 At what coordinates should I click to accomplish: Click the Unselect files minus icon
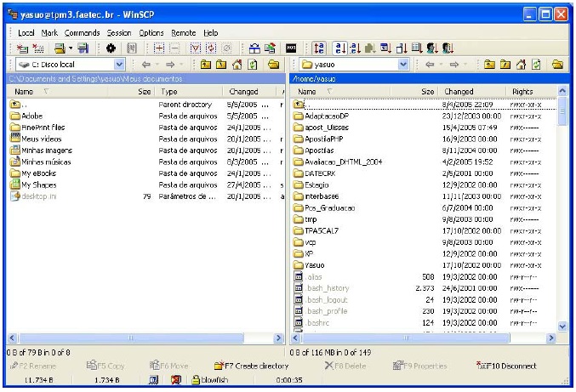pos(174,48)
